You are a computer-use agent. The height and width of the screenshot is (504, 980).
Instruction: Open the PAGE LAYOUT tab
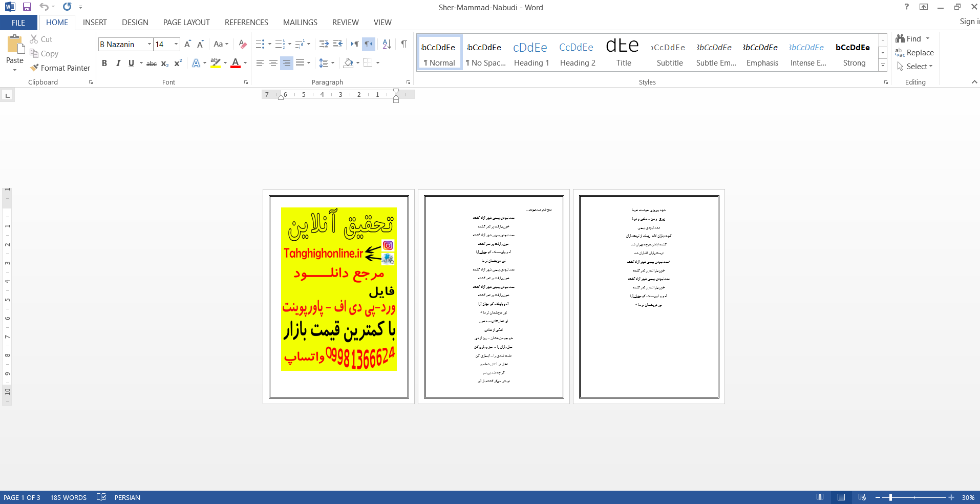pos(186,23)
